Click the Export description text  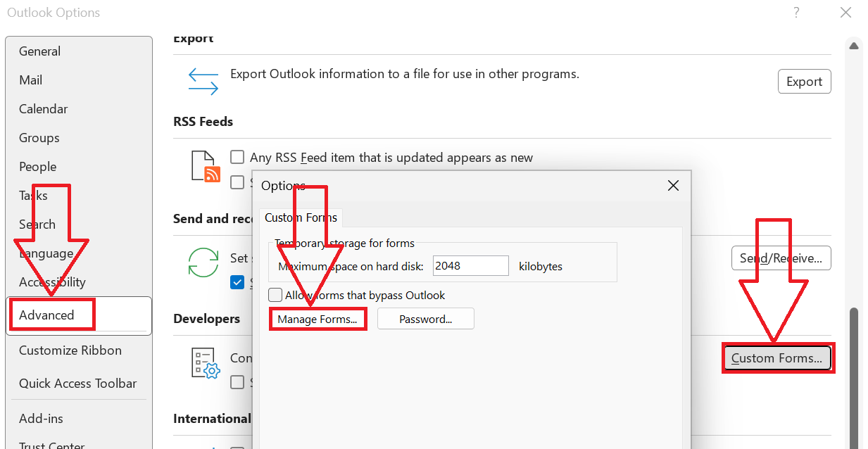405,74
